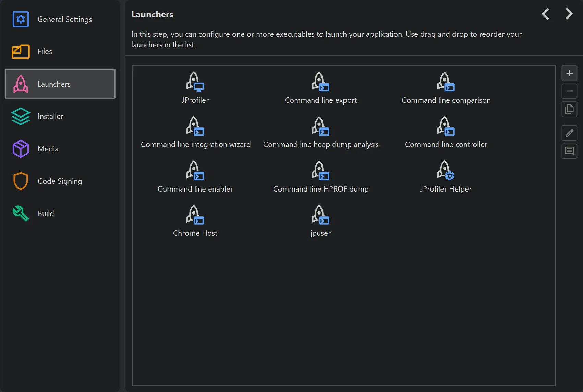583x392 pixels.
Task: Select the Chrome Host launcher
Action: point(195,215)
